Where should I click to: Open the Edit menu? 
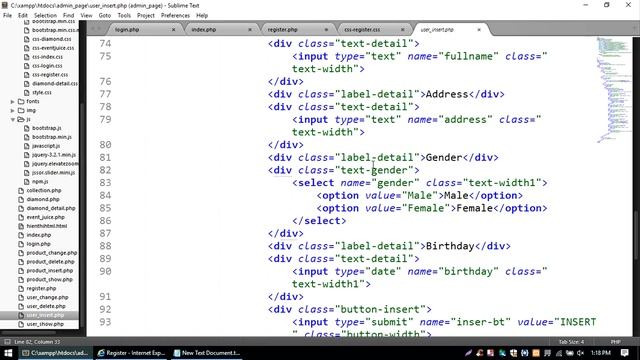tap(22, 16)
